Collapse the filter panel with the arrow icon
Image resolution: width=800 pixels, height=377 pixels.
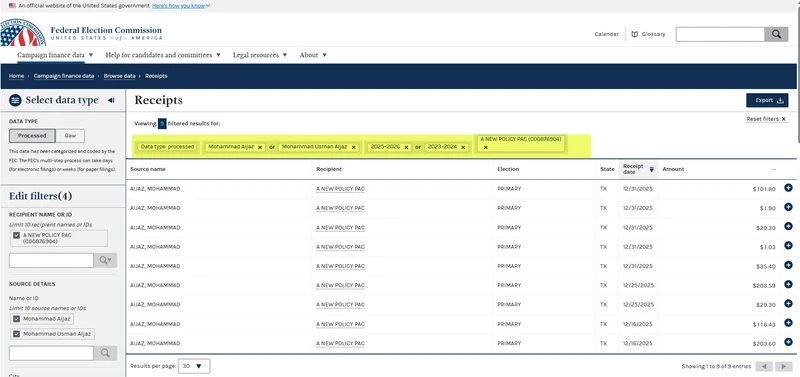pyautogui.click(x=111, y=100)
